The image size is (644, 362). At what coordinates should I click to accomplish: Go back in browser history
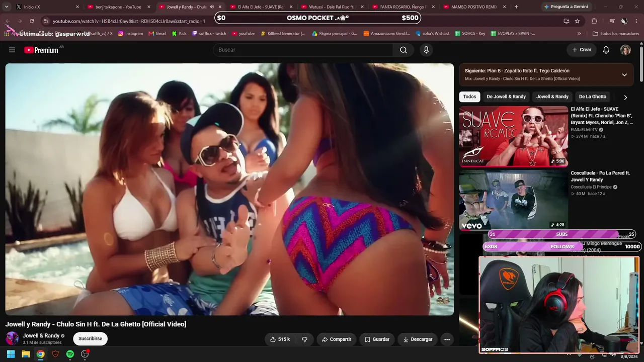pos(8,21)
